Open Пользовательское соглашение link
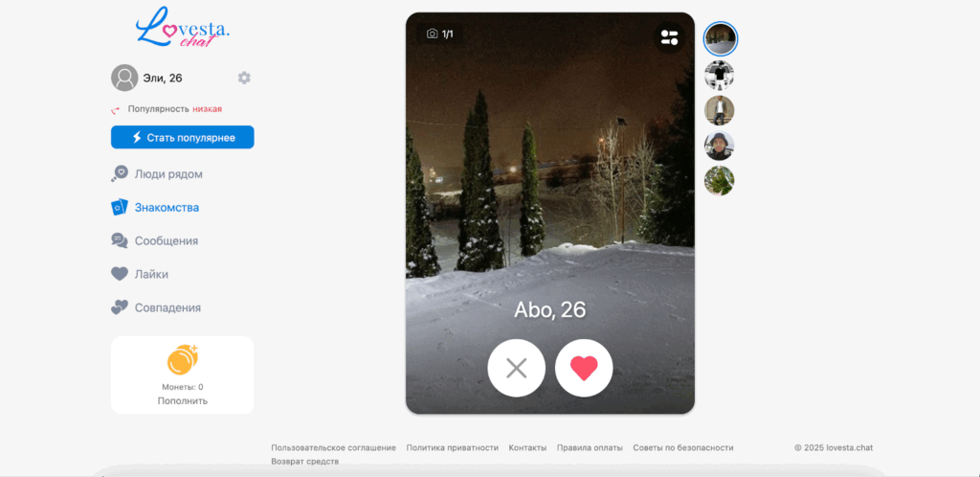This screenshot has height=477, width=980. click(334, 447)
